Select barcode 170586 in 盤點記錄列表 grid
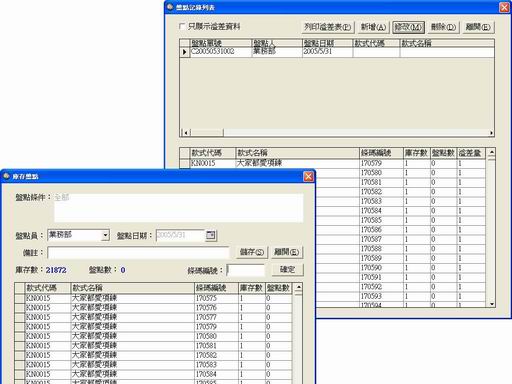Screen dimensions: 512x384 point(381,230)
